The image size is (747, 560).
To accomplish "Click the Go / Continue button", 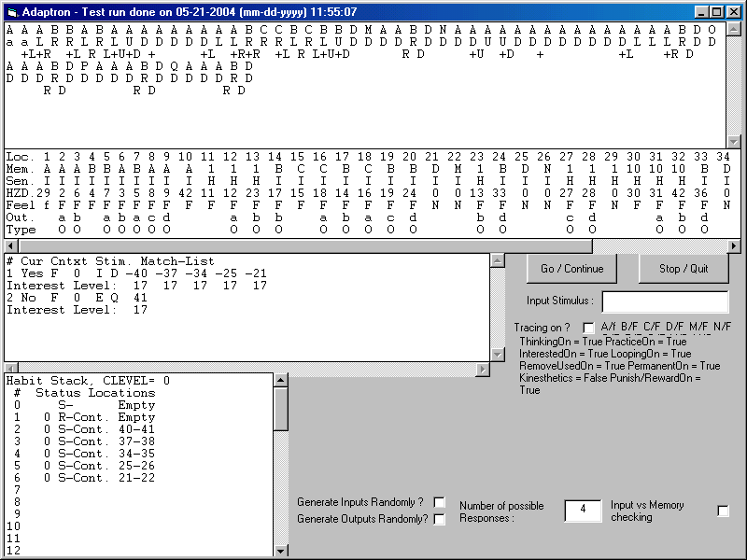I will pos(571,269).
